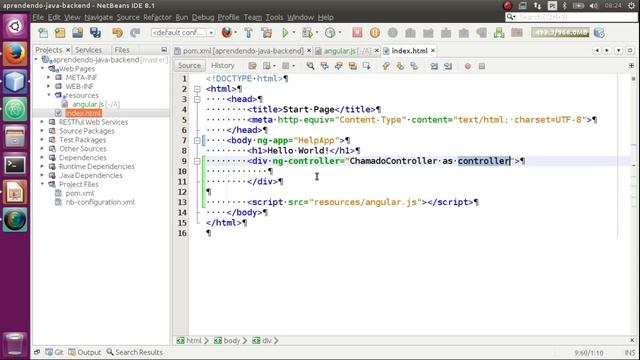Switch to the pom.xml editor tab

click(243, 51)
